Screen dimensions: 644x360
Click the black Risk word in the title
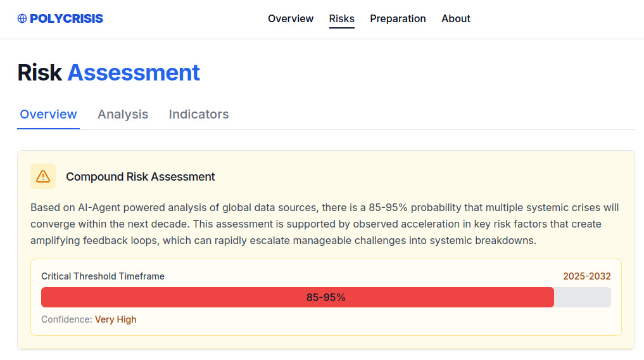[x=39, y=73]
